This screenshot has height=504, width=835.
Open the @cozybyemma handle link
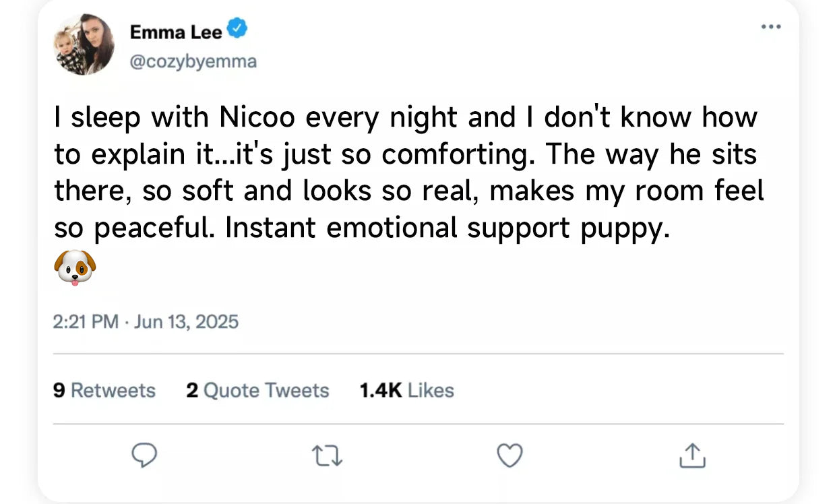pyautogui.click(x=193, y=61)
